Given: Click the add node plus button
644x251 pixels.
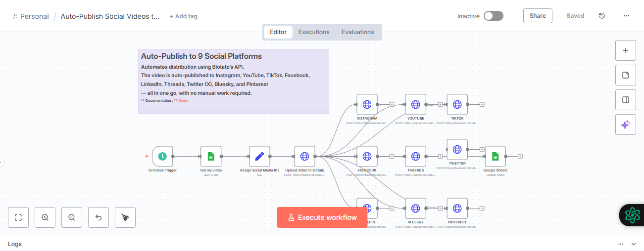Looking at the screenshot, I should 625,50.
